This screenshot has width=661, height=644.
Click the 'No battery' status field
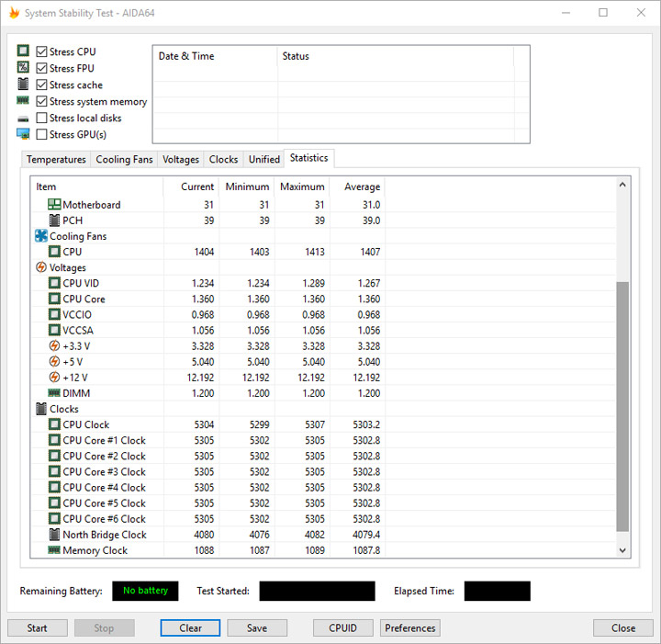(x=145, y=591)
